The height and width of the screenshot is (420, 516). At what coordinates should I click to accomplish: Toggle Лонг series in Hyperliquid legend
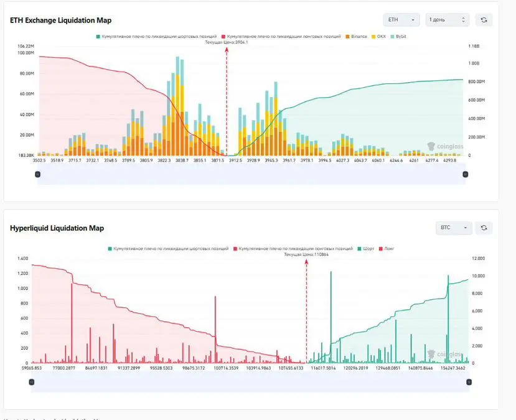pos(387,249)
